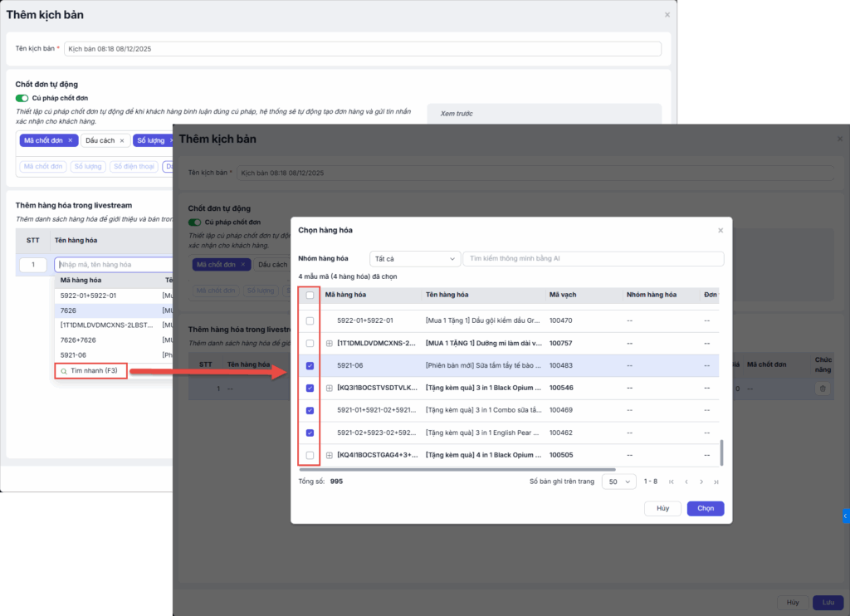Open the Nhóm hàng hóa Tất cả dropdown
850x616 pixels.
[415, 259]
